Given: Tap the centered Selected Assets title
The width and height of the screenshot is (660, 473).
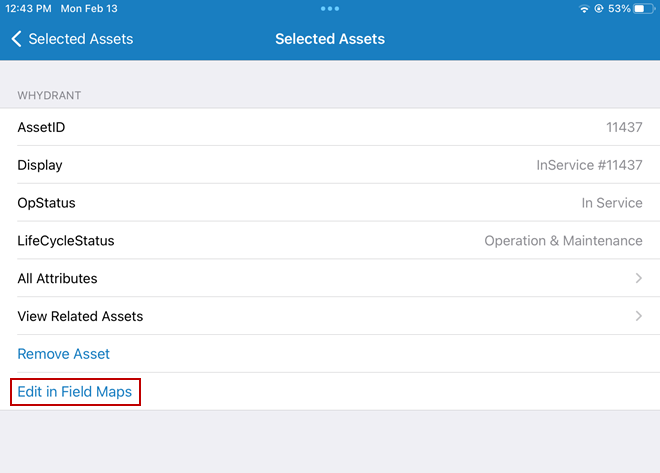Looking at the screenshot, I should click(330, 39).
